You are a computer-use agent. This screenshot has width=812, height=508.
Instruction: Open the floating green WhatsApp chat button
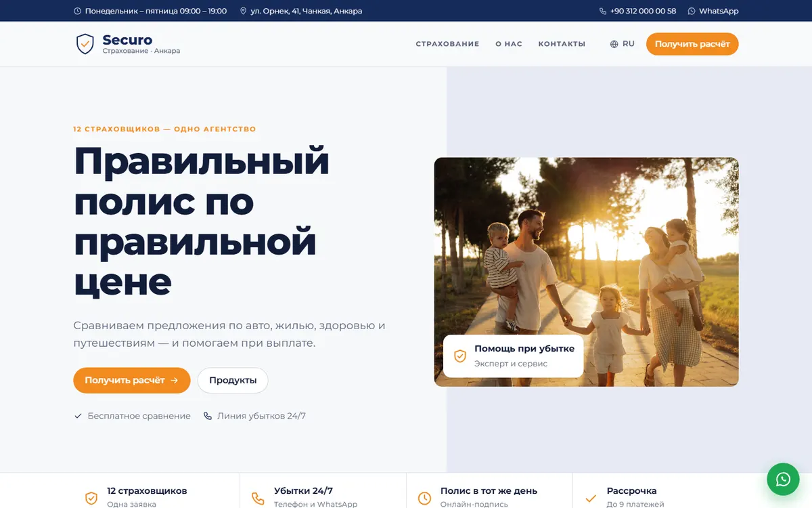point(783,480)
